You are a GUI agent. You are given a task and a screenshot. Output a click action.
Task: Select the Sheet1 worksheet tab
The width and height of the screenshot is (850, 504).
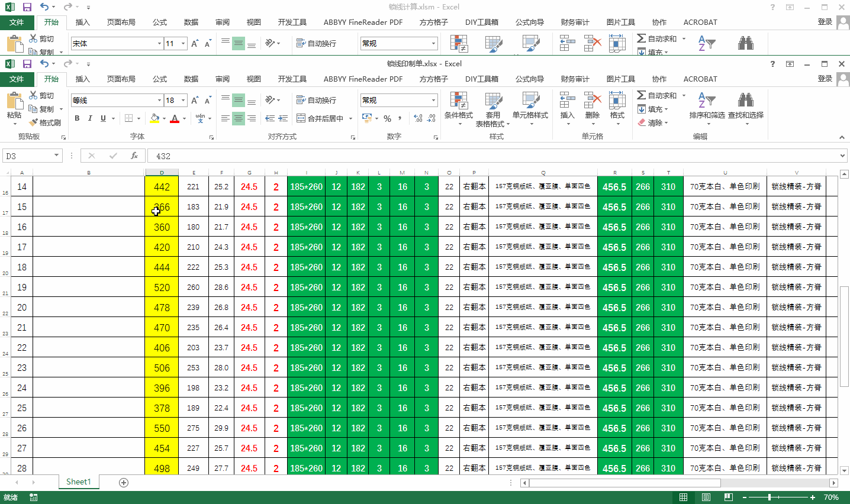(79, 482)
